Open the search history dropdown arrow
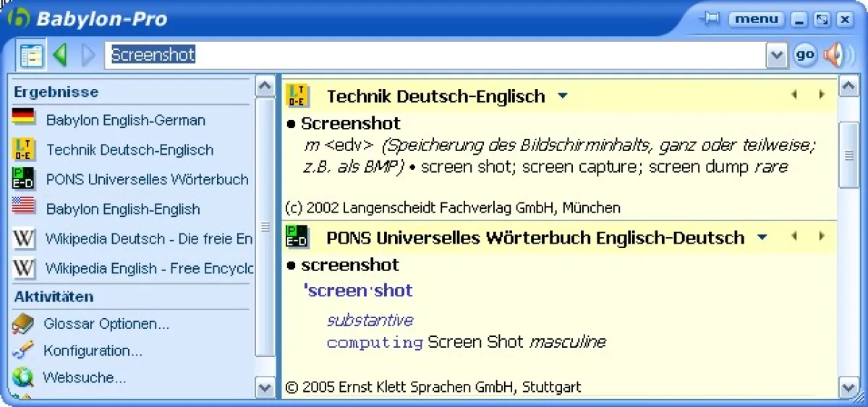868x407 pixels. point(777,55)
